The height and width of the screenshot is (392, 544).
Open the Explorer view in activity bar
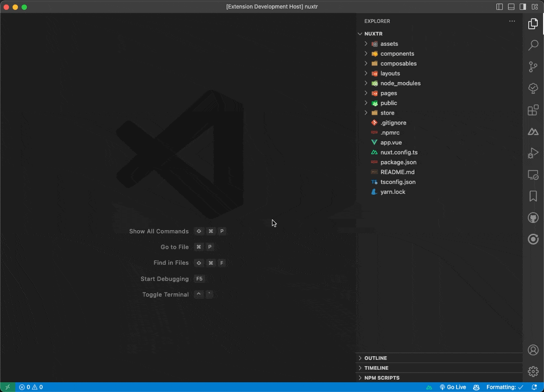(533, 24)
